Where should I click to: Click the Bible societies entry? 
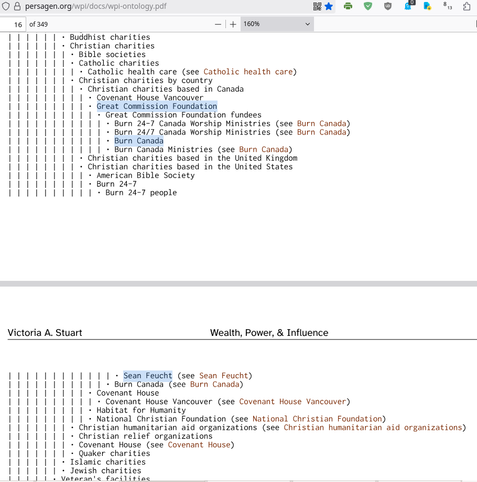click(x=112, y=54)
